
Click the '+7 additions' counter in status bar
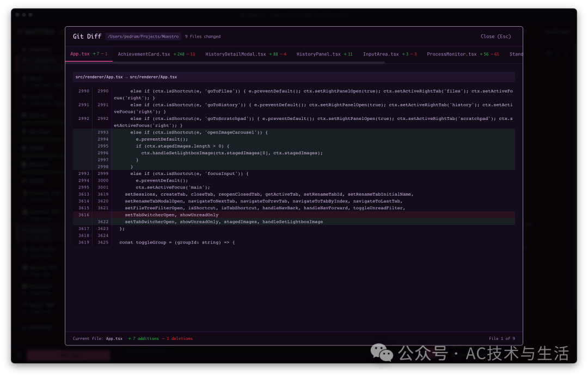143,338
